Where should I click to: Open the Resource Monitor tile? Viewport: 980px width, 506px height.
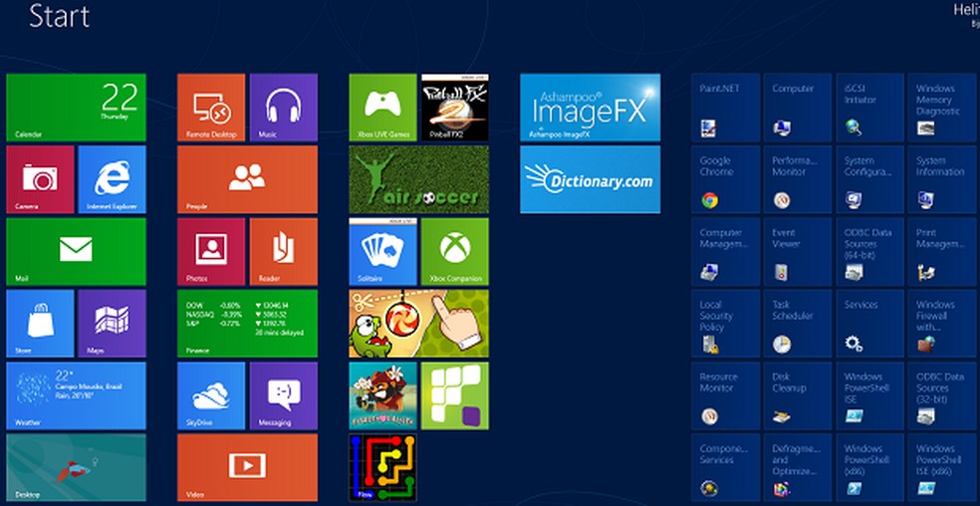[x=726, y=395]
